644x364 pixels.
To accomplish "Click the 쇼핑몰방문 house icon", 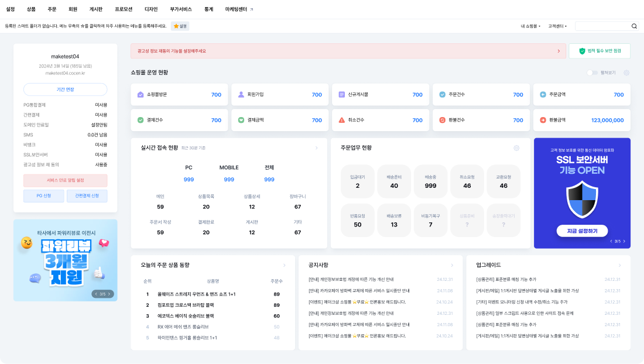I will (141, 94).
